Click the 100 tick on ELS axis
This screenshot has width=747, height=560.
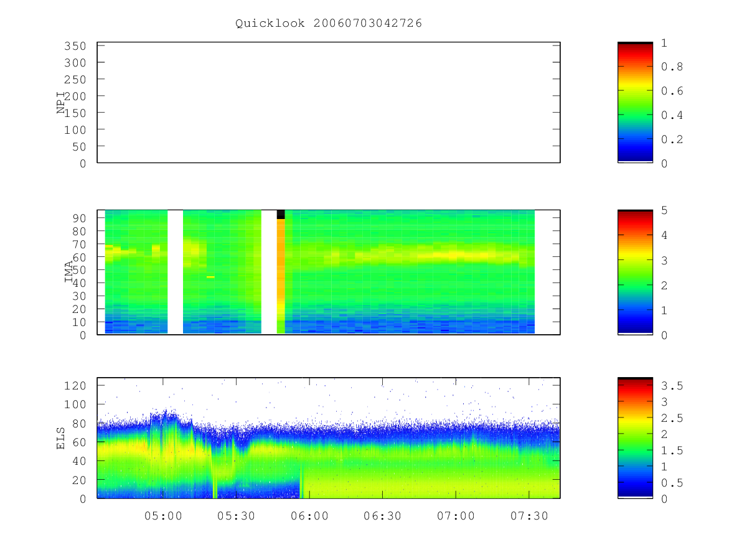pos(75,404)
